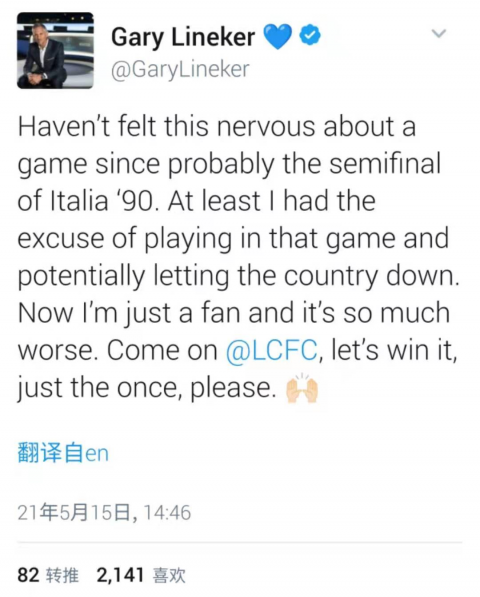The height and width of the screenshot is (597, 480).
Task: Click the number 82 retweet count
Action: [x=29, y=575]
